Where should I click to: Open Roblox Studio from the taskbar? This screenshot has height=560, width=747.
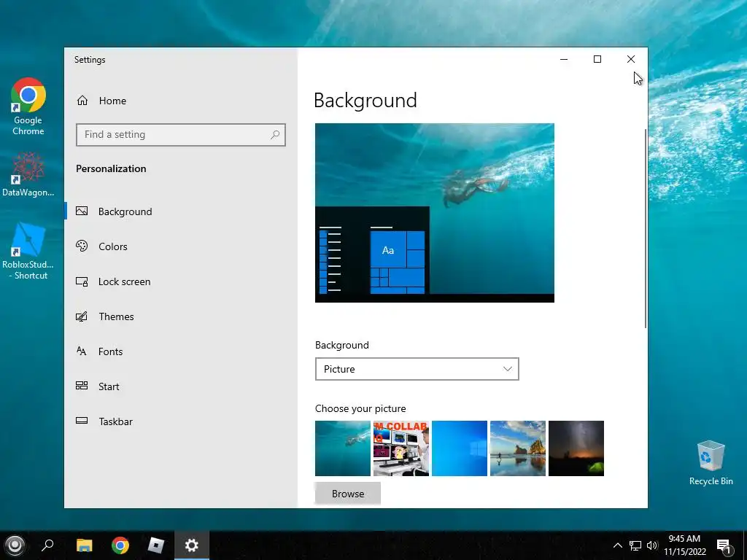click(156, 545)
